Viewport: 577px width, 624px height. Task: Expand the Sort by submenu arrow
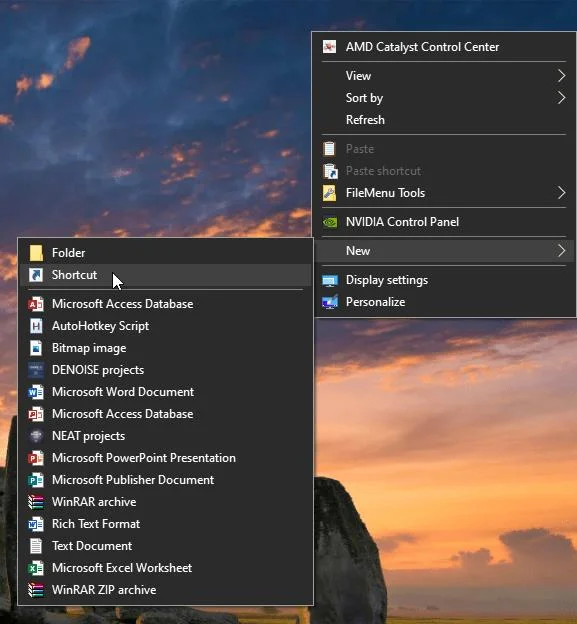561,98
